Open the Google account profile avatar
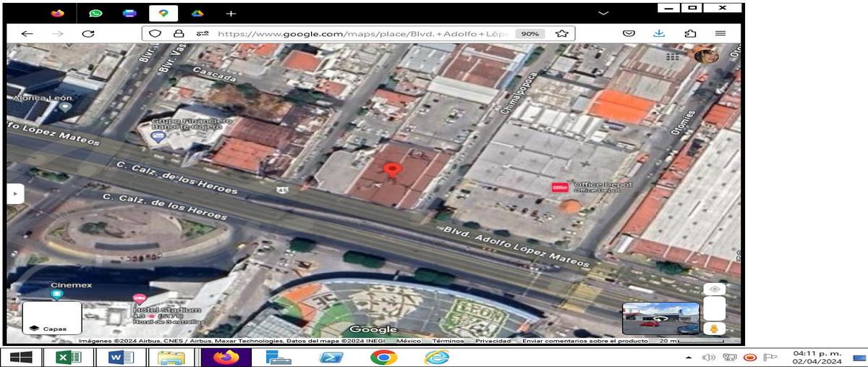Screen dimensions: 868x367 point(705,56)
